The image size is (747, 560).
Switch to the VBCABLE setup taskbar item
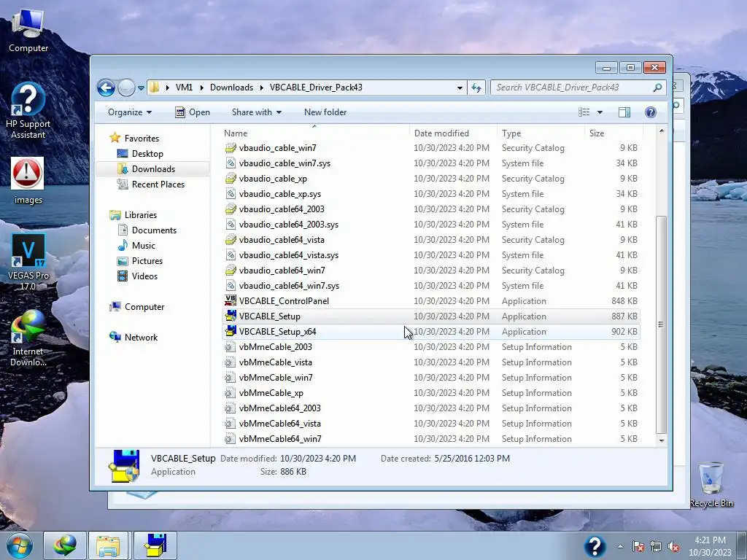click(155, 545)
